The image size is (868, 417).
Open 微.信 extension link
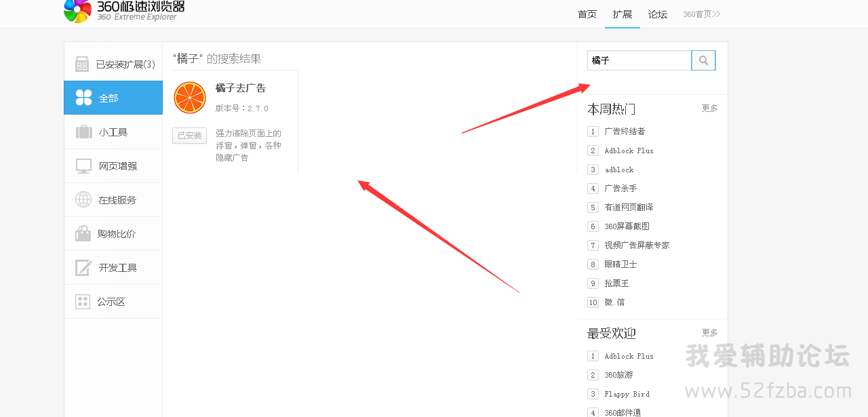(614, 302)
